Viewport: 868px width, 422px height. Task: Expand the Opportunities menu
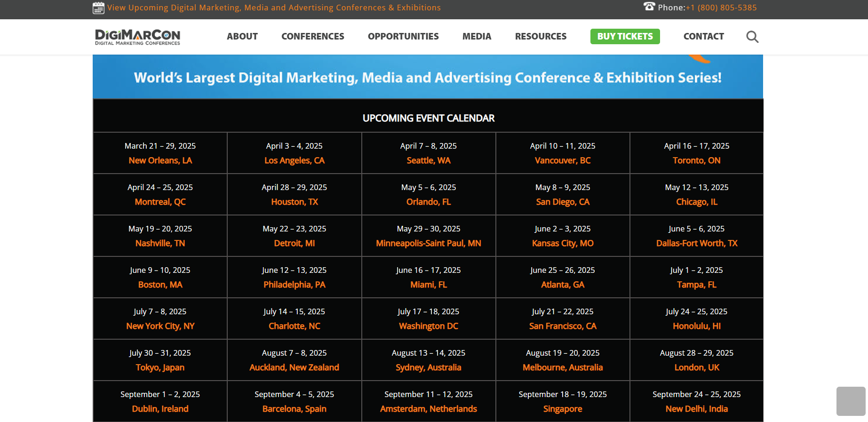click(x=403, y=36)
